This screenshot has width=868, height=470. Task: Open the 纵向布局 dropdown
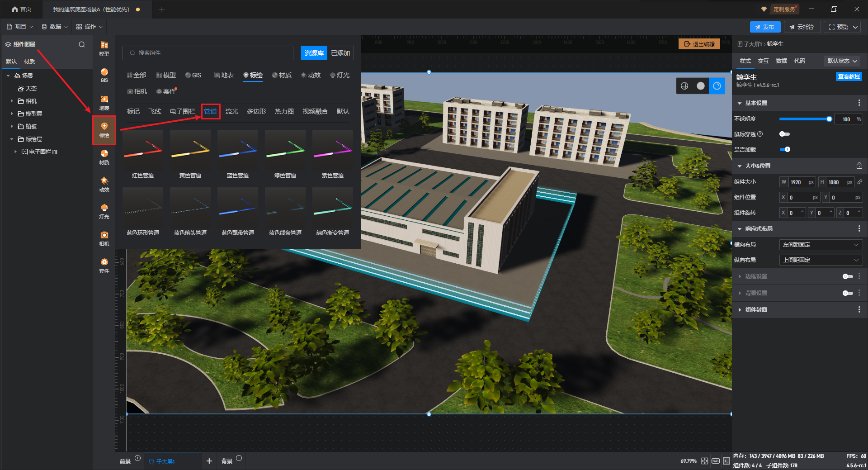point(821,260)
